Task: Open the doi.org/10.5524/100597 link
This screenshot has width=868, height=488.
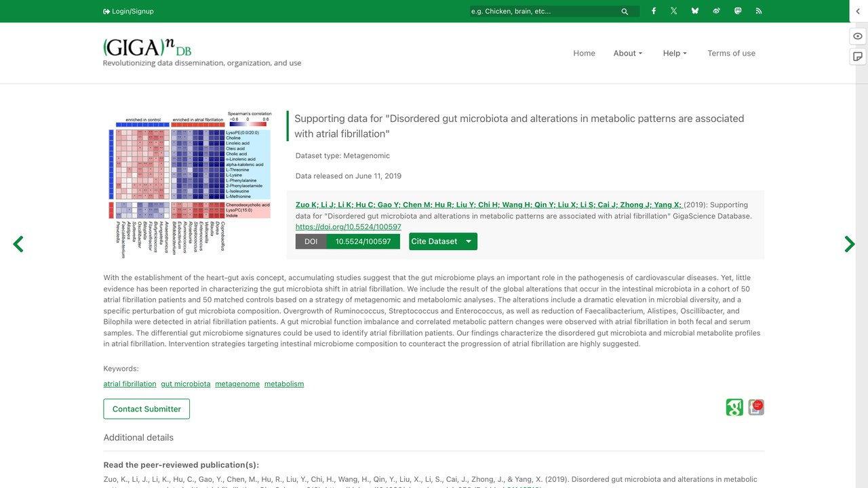Action: pos(349,227)
